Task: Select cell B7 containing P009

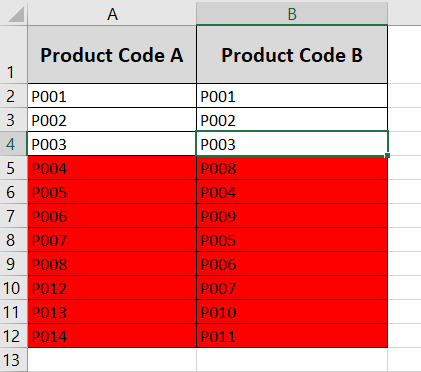Action: coord(292,216)
